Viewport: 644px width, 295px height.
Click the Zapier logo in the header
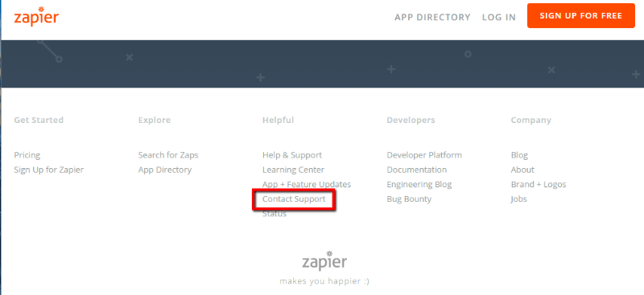click(x=36, y=16)
